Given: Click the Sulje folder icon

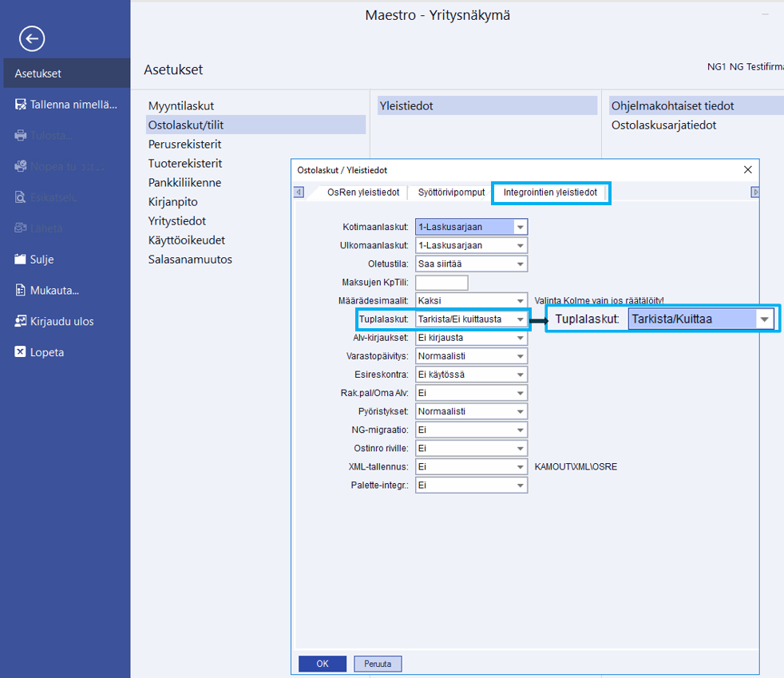Looking at the screenshot, I should click(21, 260).
